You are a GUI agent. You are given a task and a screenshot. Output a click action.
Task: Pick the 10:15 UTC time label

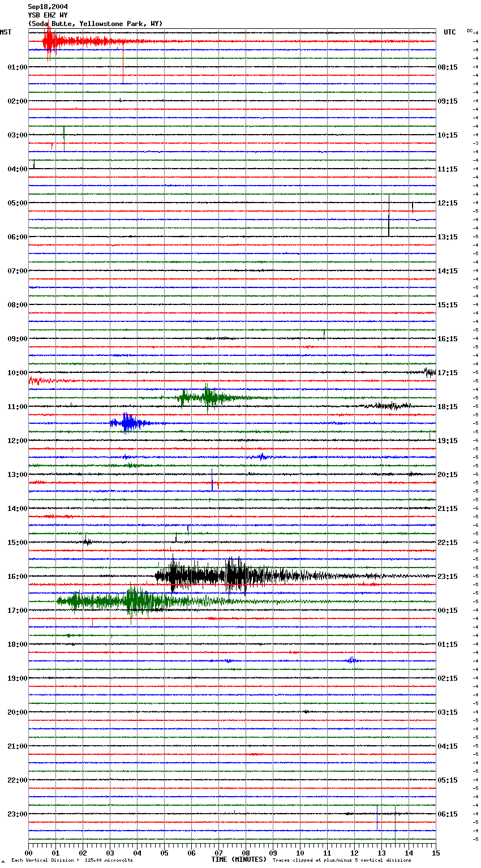pos(448,135)
